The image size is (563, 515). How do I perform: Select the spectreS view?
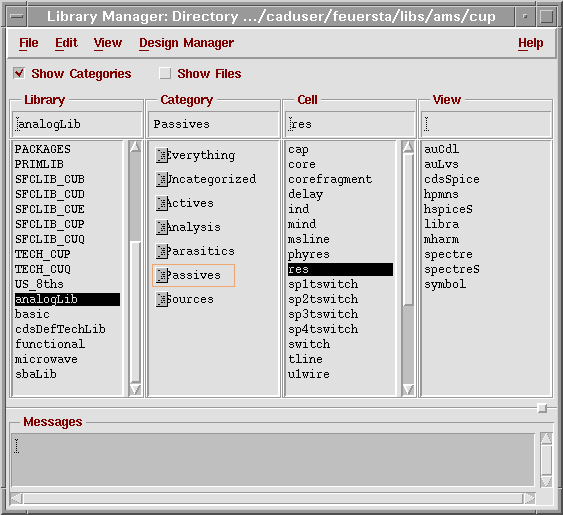[x=452, y=269]
